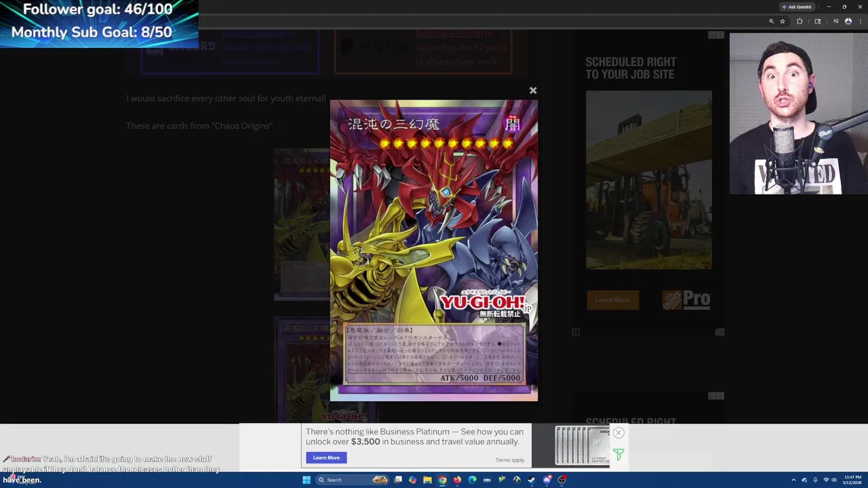Open the Chrome profile avatar
The width and height of the screenshot is (868, 488).
(848, 22)
